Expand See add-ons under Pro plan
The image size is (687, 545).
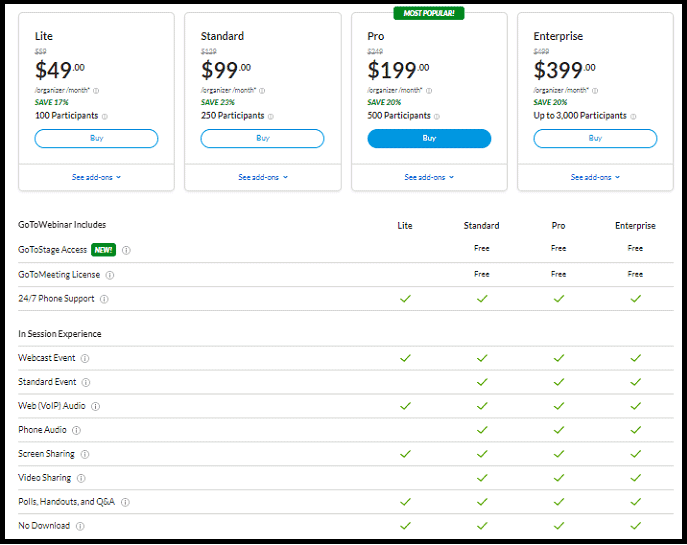coord(429,177)
